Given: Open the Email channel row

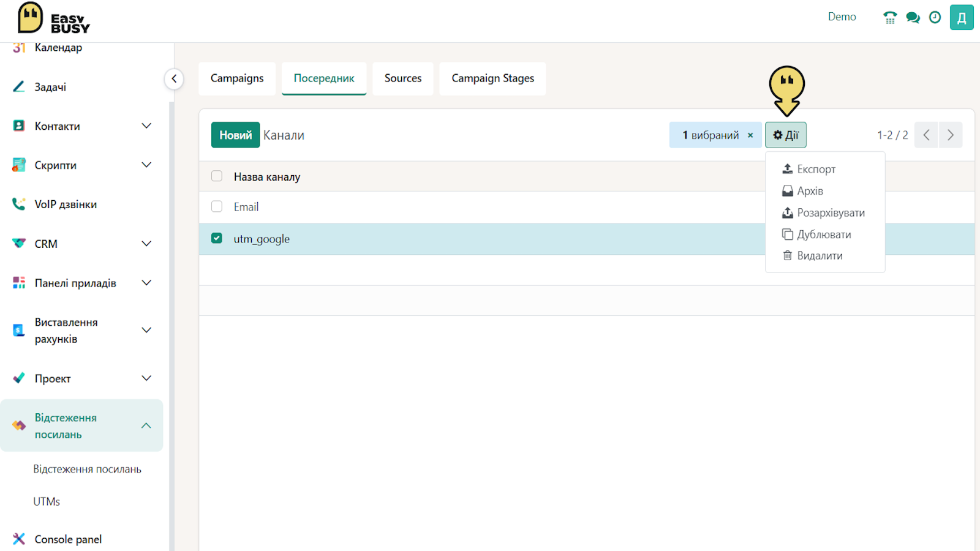Looking at the screenshot, I should [x=587, y=207].
